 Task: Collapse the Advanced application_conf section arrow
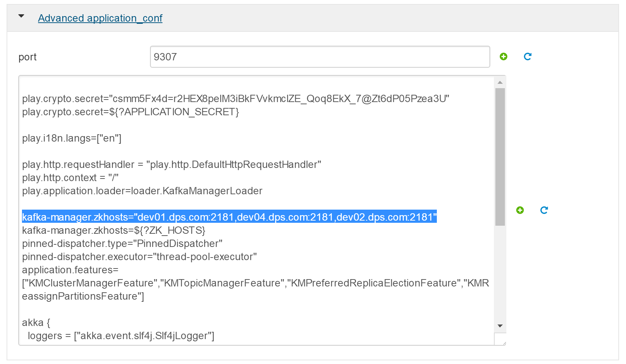21,16
